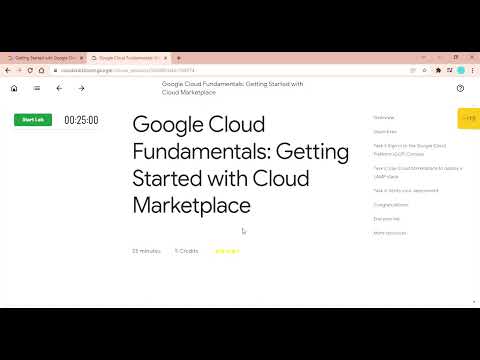Screen dimensions: 480x360
Task: Click the browser URL address field
Action: click(230, 70)
